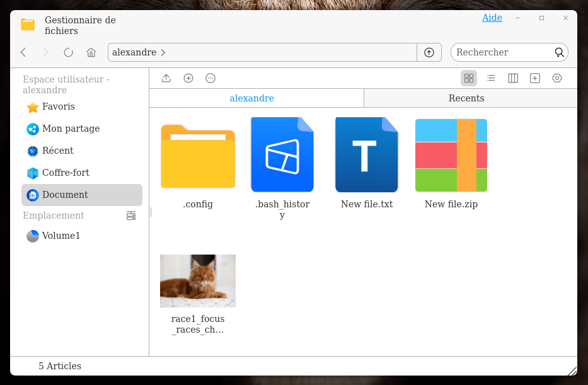Select the Recents tab
Image resolution: width=588 pixels, height=385 pixels.
point(466,98)
